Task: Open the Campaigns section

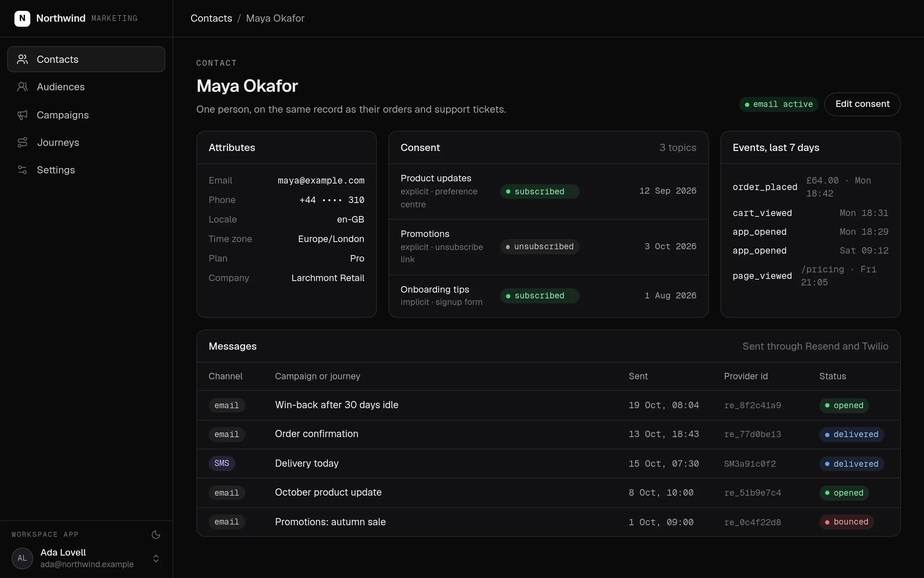Action: 86,115
